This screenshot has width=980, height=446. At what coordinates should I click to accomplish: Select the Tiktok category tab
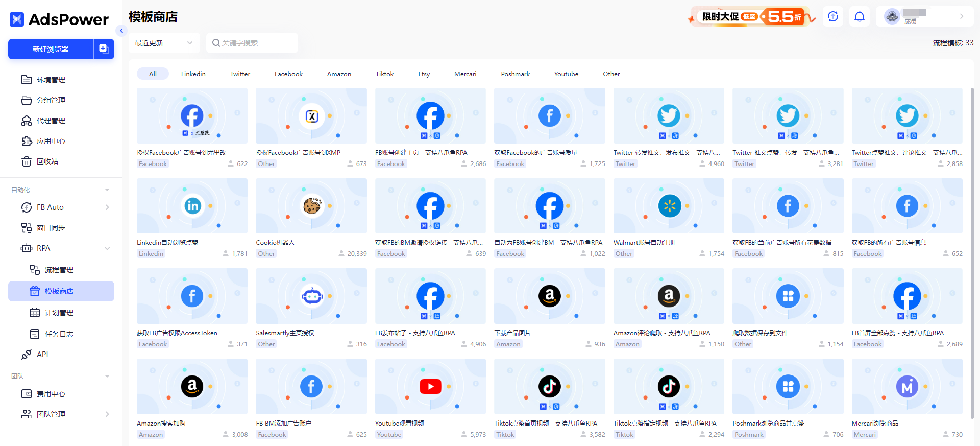pos(384,74)
